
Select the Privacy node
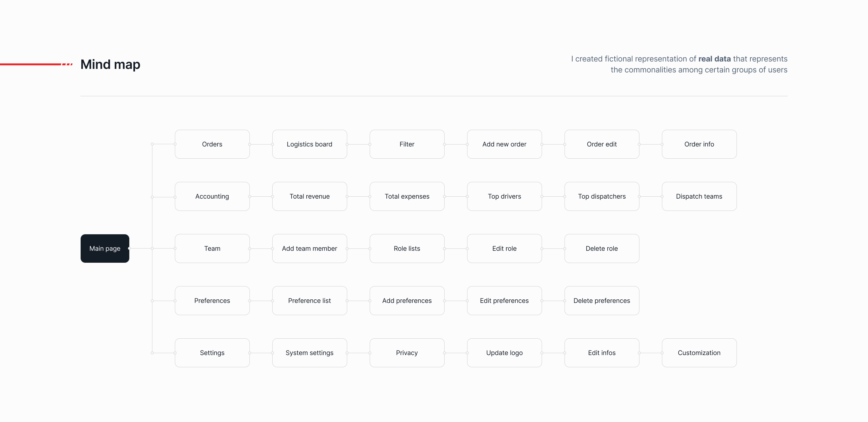pyautogui.click(x=407, y=352)
